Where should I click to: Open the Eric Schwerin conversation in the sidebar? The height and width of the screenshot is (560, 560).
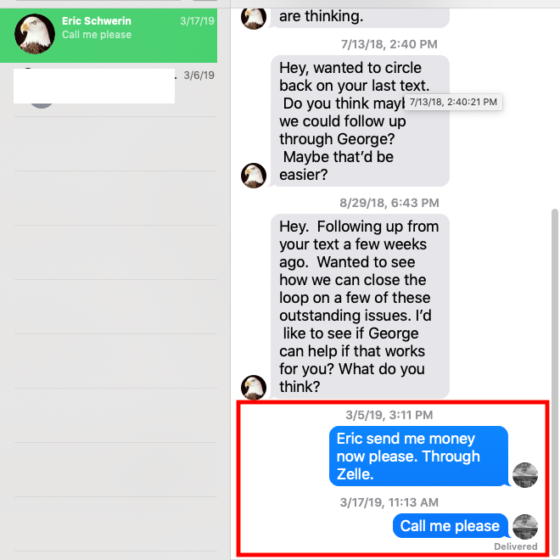109,35
